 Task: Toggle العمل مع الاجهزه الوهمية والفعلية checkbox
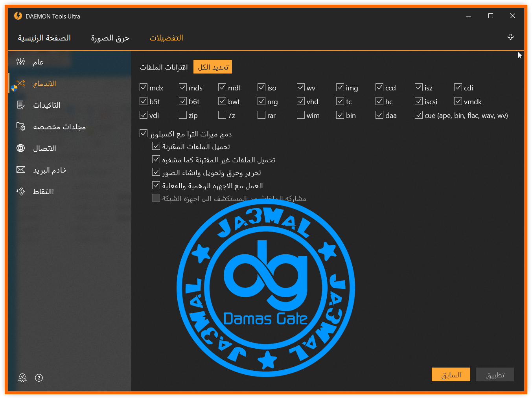coord(156,185)
